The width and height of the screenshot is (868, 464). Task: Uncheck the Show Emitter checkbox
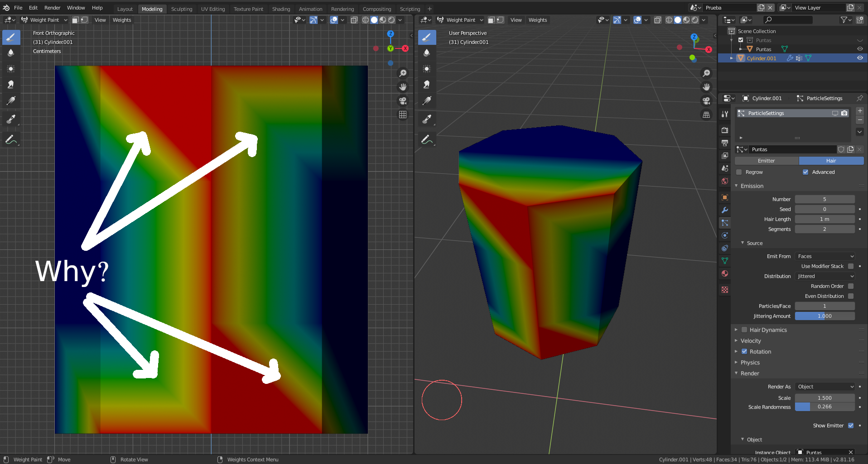pyautogui.click(x=851, y=426)
